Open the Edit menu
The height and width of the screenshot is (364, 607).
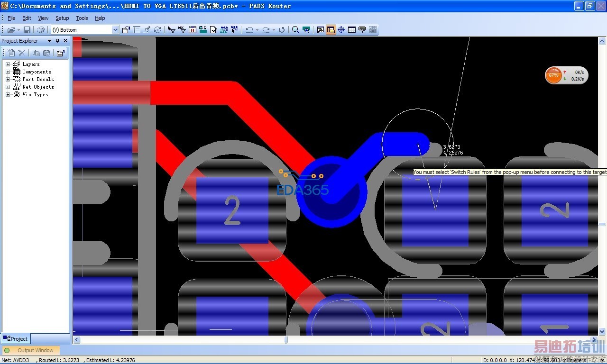click(x=27, y=18)
